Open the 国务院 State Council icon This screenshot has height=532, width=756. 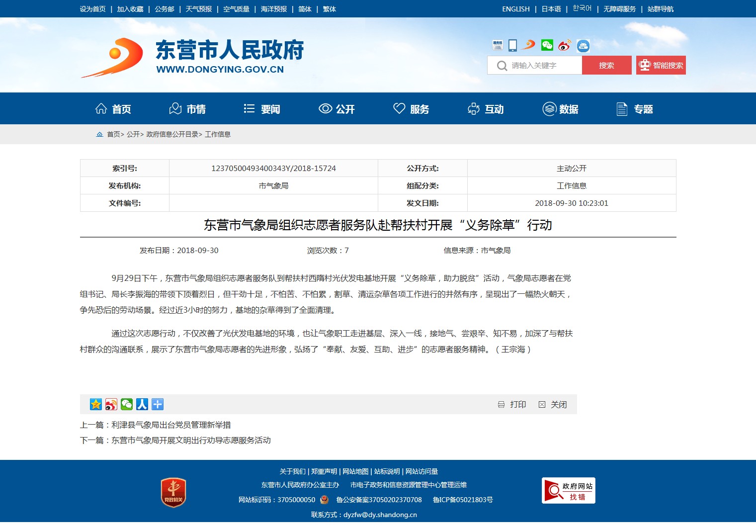tap(498, 45)
